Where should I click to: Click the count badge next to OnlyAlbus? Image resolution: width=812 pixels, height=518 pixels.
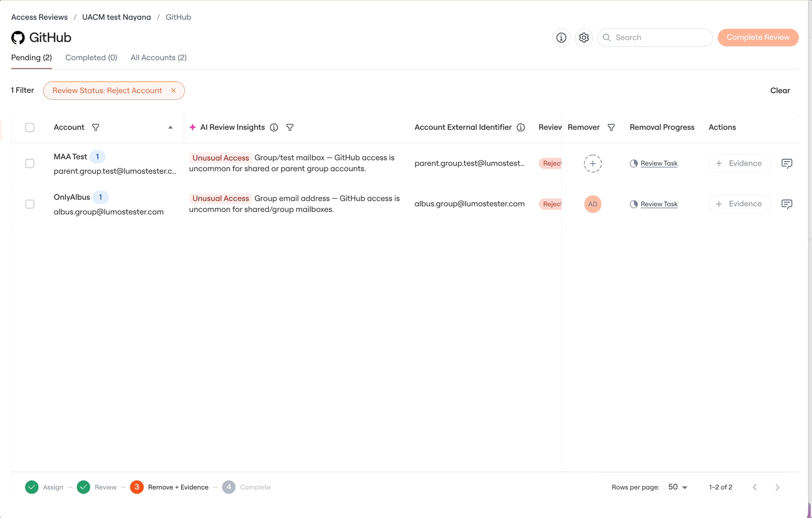point(101,197)
